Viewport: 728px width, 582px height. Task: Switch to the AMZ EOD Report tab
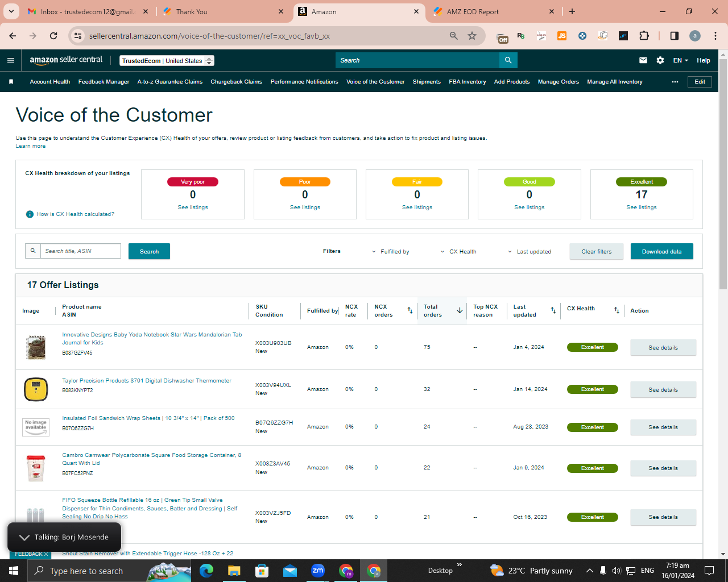click(x=494, y=11)
